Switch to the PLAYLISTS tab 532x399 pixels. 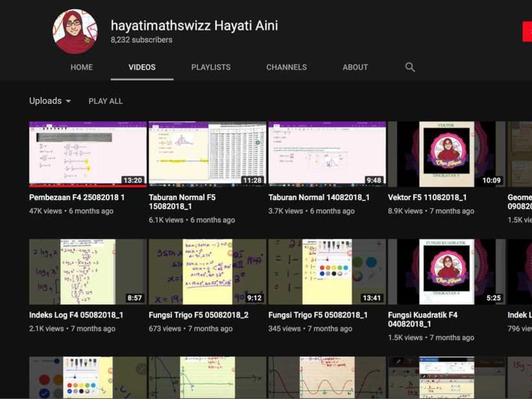point(211,67)
